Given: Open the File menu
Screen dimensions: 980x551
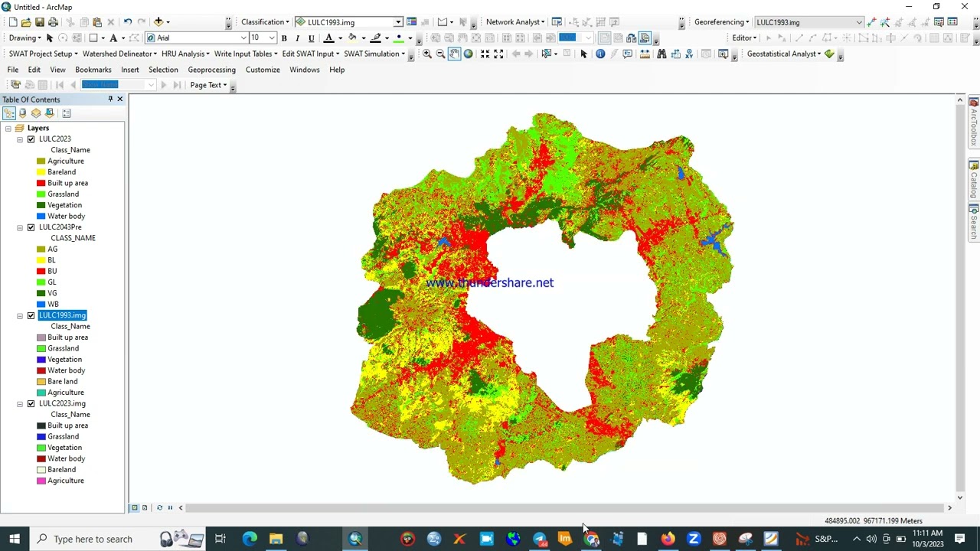Looking at the screenshot, I should coord(13,70).
